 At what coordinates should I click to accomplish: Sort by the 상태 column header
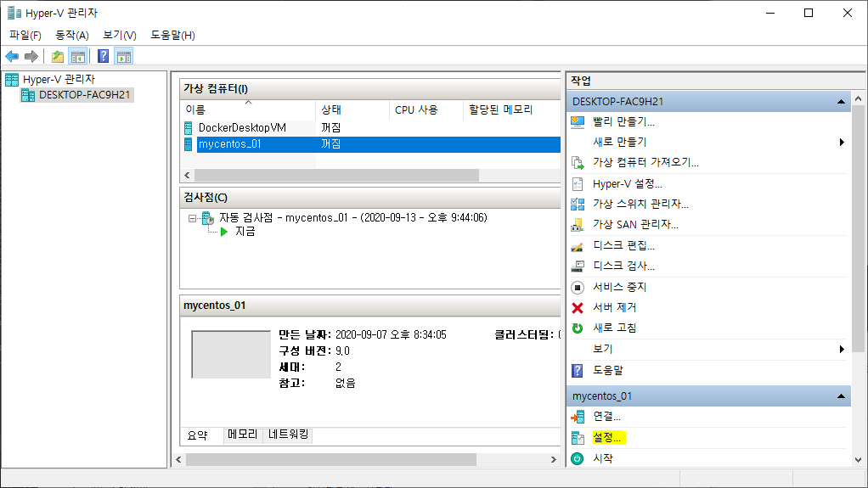(352, 110)
